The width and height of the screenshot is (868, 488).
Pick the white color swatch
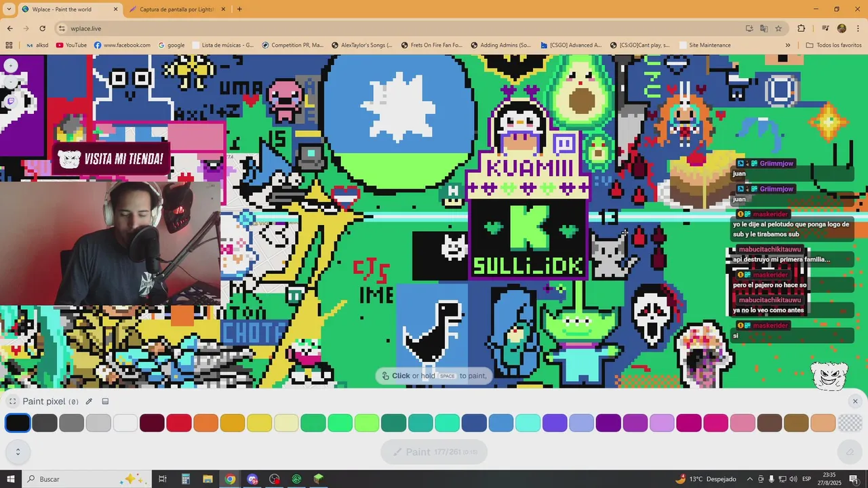125,423
